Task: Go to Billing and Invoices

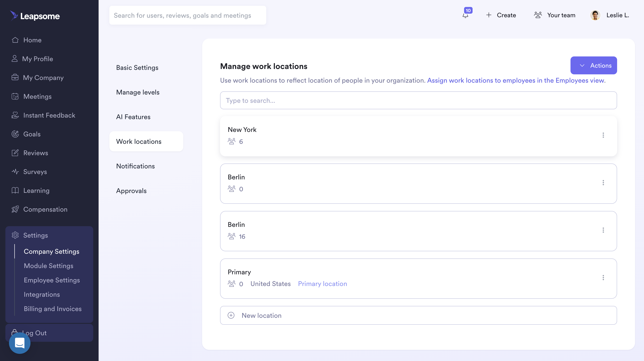Action: coord(52,309)
